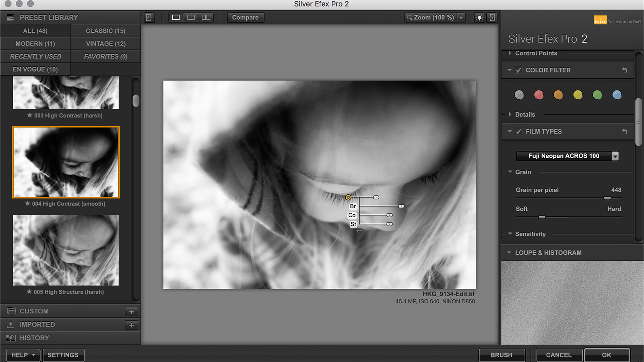The image size is (644, 362).
Task: Click the Co contrast control label
Action: coord(352,215)
